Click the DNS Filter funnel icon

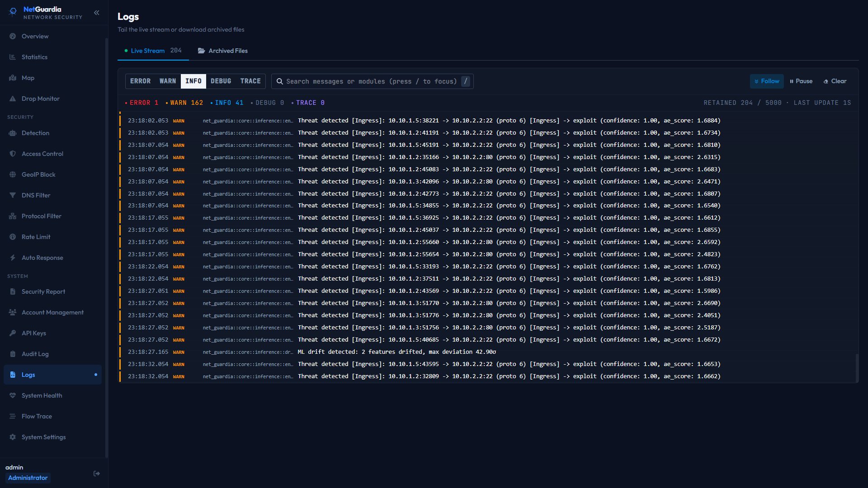pyautogui.click(x=13, y=195)
